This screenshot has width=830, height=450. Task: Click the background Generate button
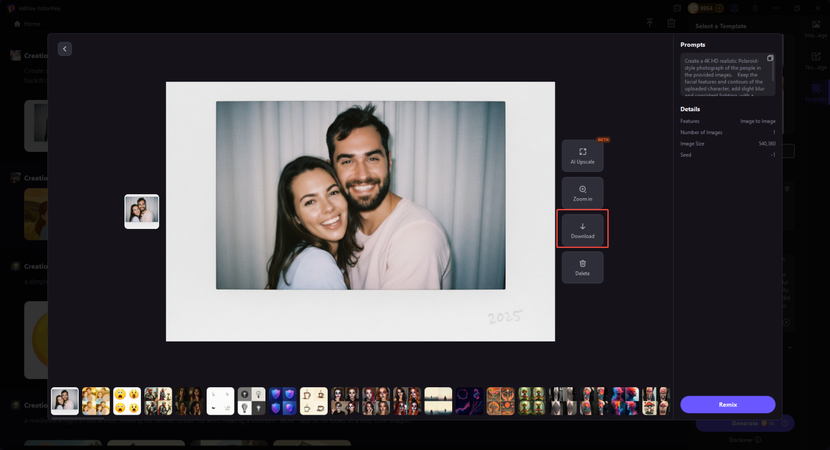pos(745,423)
